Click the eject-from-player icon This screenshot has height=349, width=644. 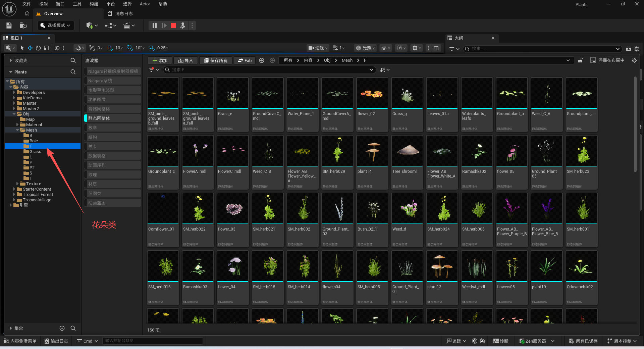pyautogui.click(x=183, y=26)
